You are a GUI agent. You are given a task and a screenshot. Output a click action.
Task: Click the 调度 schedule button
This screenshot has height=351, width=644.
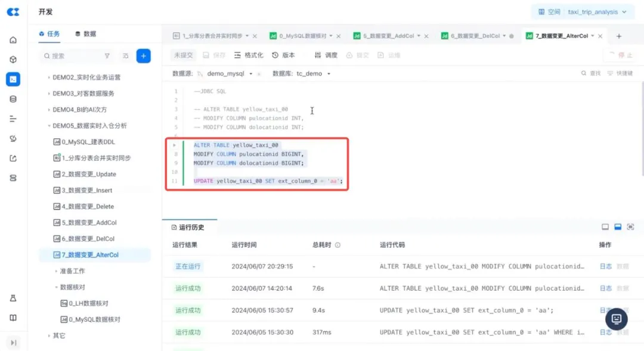[x=326, y=55]
